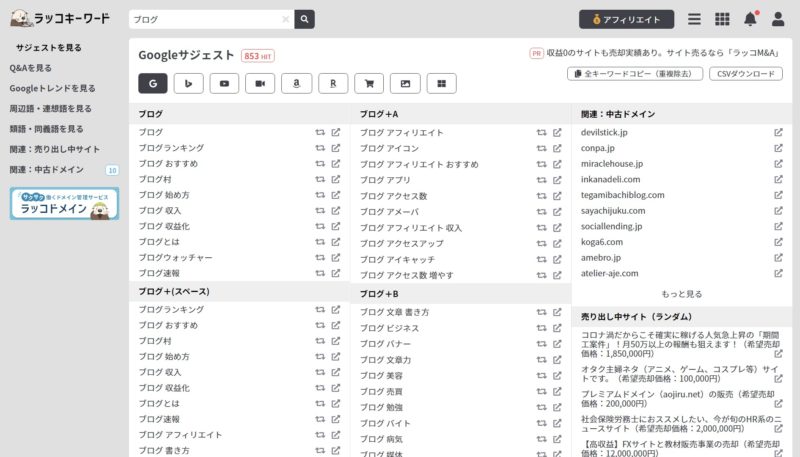
Task: Open external link for ブログ村 in ブログ section
Action: point(336,179)
